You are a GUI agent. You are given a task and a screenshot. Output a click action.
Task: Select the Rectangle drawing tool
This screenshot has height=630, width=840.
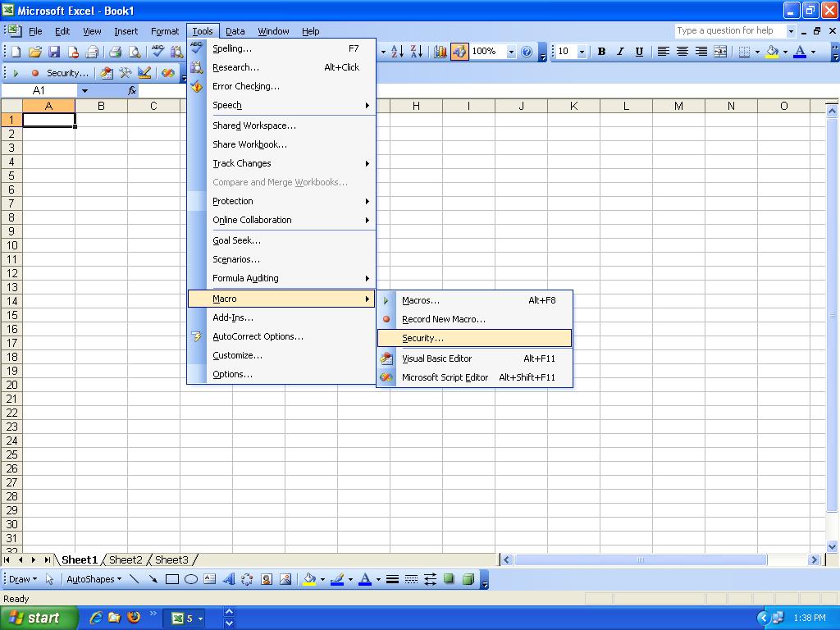click(x=172, y=579)
